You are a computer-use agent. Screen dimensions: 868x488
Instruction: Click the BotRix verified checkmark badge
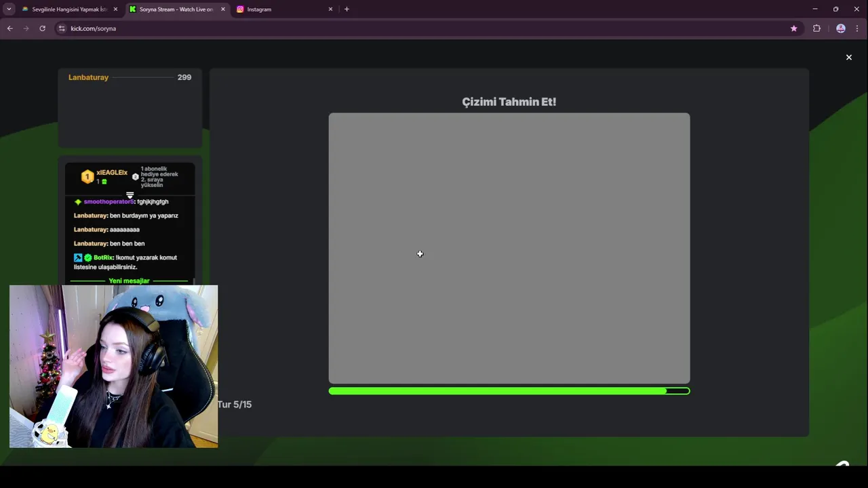click(88, 258)
